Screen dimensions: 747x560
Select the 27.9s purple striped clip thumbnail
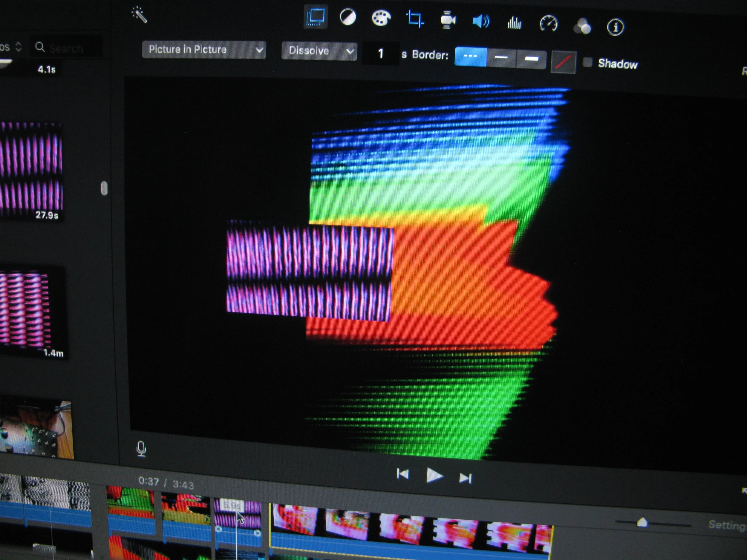point(31,171)
